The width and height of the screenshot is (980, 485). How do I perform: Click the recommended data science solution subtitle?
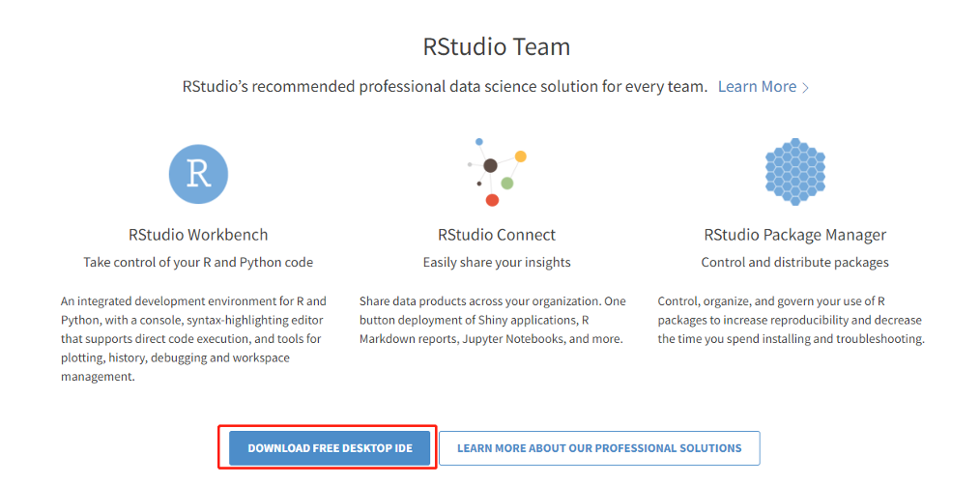pos(445,87)
